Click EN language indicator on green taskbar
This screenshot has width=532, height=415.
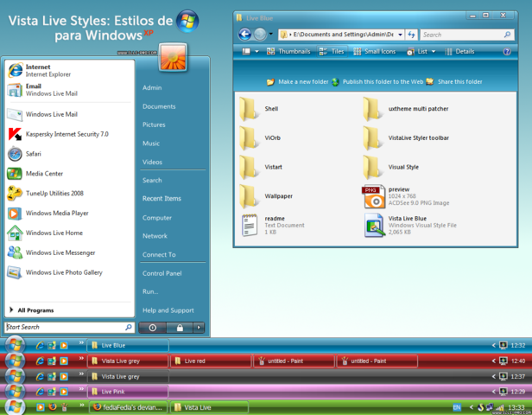click(x=457, y=407)
